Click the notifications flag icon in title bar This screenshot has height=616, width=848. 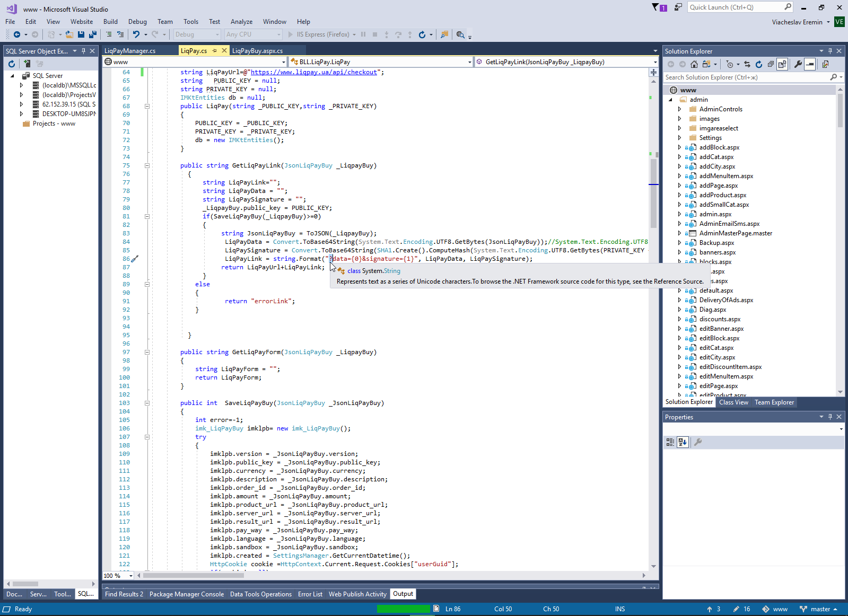[x=655, y=7]
